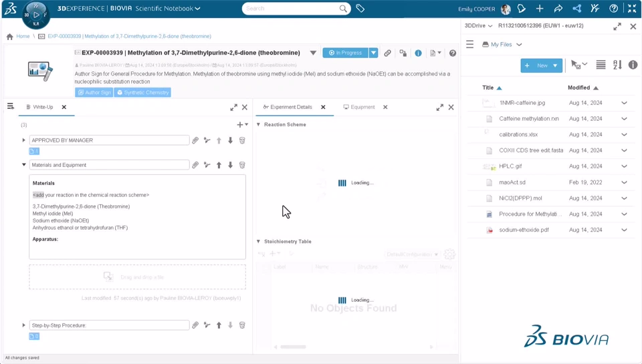Click the drag and drop file area
The width and height of the screenshot is (642, 364).
(x=138, y=277)
